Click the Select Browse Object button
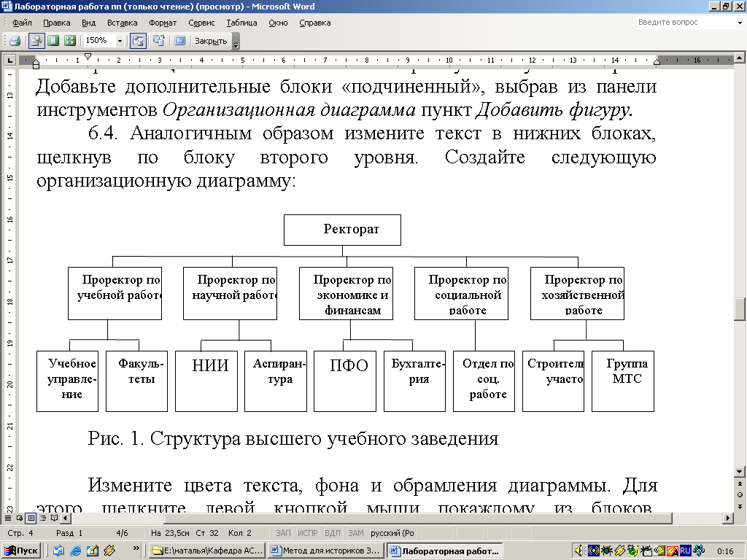The width and height of the screenshot is (747, 560). (740, 495)
